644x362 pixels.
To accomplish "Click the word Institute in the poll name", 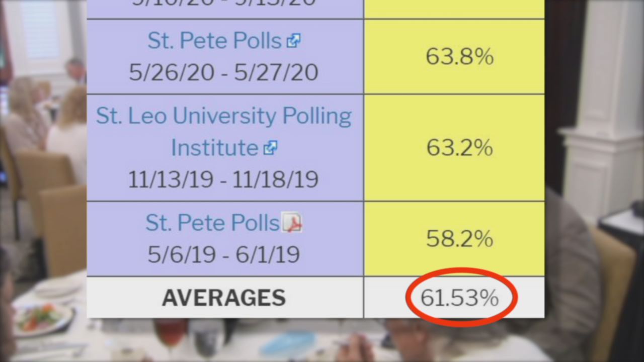I will click(x=215, y=148).
